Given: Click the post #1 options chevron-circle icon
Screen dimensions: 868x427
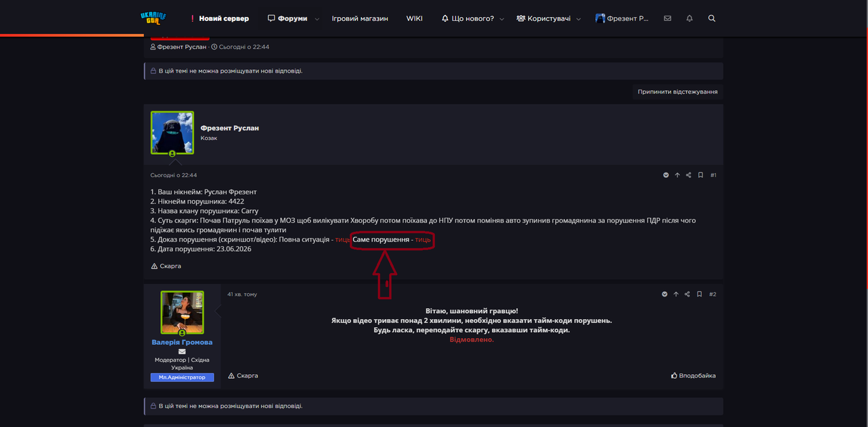Looking at the screenshot, I should (666, 175).
